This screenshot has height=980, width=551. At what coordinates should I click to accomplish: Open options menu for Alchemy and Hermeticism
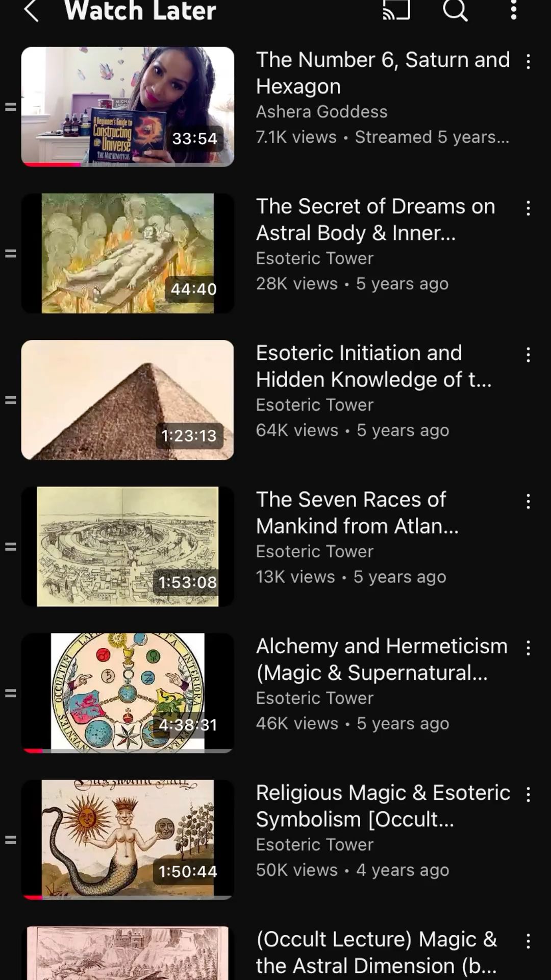click(529, 648)
